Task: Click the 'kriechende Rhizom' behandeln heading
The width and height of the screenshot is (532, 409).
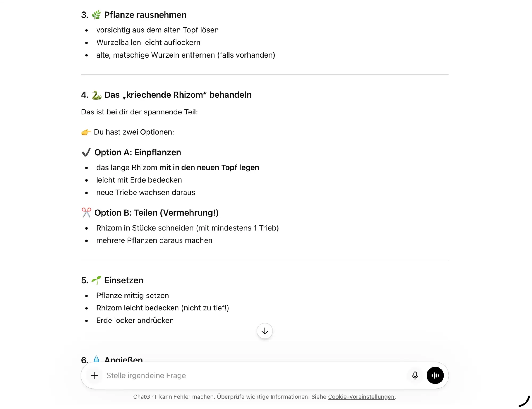Action: coord(178,95)
